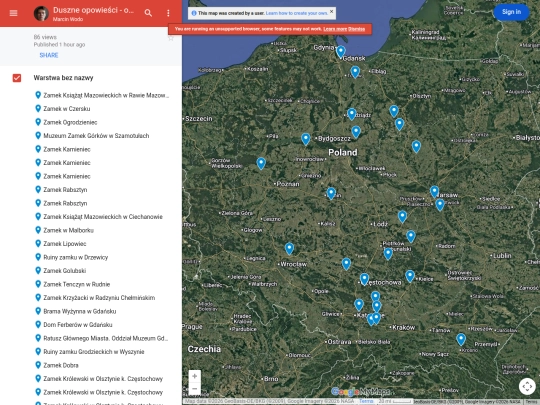Dismiss the unsupported browser warning
540x405 pixels.
pyautogui.click(x=356, y=29)
